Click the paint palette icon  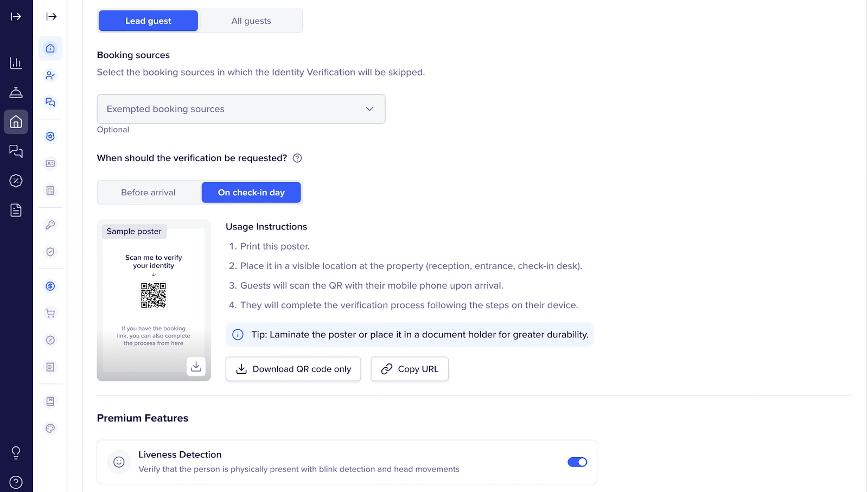pos(50,429)
